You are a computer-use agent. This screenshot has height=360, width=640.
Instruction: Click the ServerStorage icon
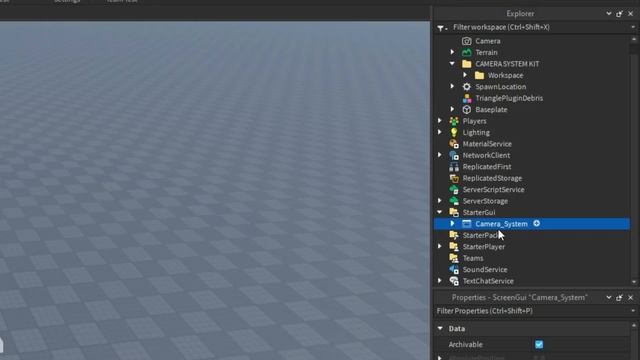coord(454,201)
